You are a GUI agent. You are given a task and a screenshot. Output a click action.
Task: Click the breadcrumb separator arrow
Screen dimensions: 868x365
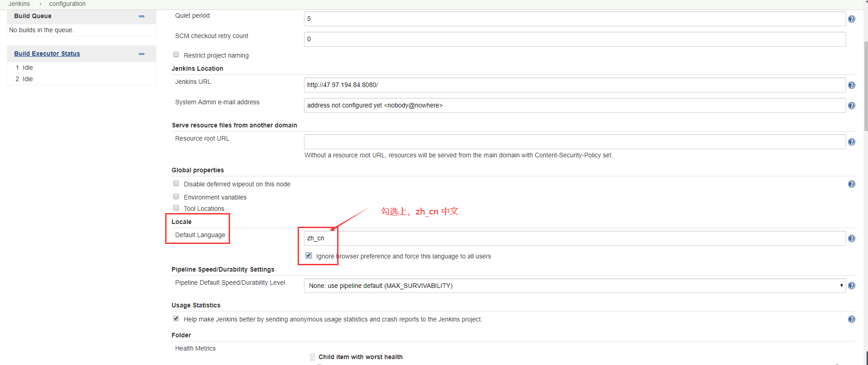pyautogui.click(x=40, y=4)
